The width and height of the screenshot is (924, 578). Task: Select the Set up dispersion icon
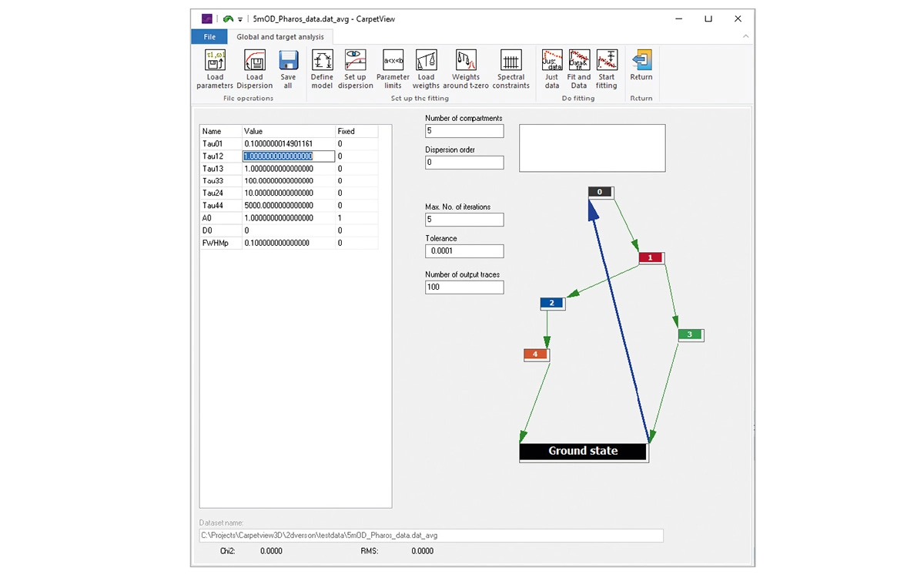point(355,61)
